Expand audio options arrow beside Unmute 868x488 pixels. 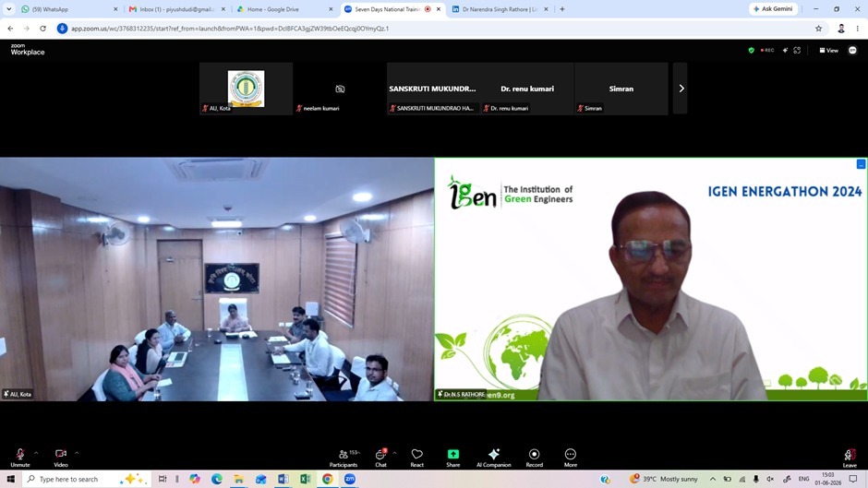click(x=36, y=453)
